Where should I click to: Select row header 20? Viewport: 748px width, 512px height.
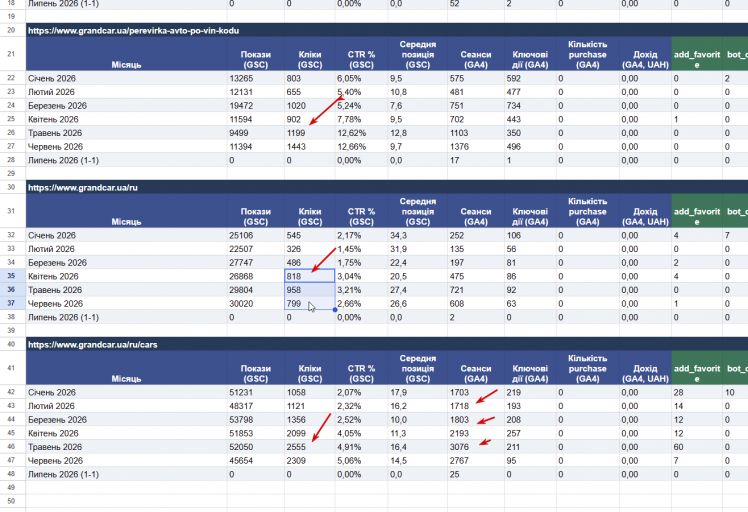[11, 30]
